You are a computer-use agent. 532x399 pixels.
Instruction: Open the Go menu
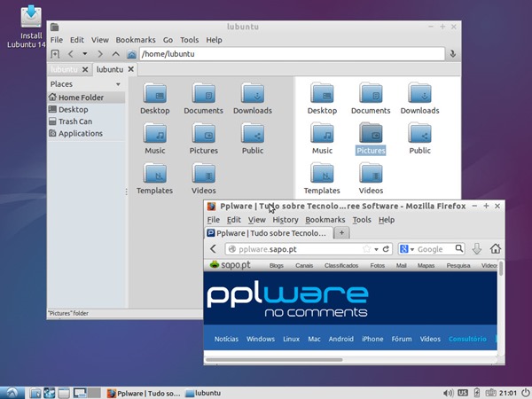pos(168,40)
